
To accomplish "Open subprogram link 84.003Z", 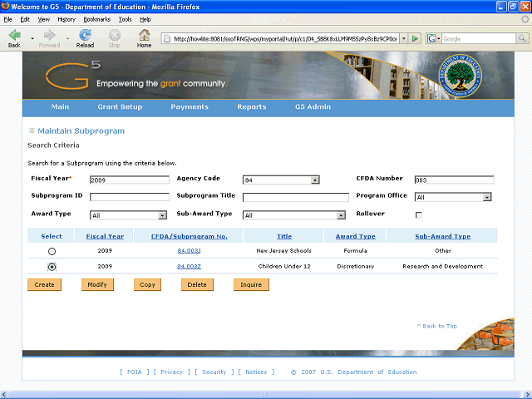I will tap(189, 266).
